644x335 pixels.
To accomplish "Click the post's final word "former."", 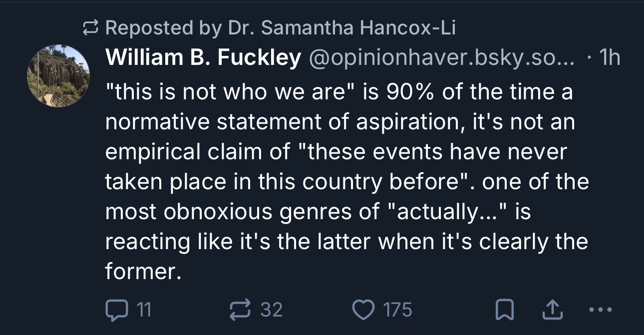I will click(x=142, y=273).
